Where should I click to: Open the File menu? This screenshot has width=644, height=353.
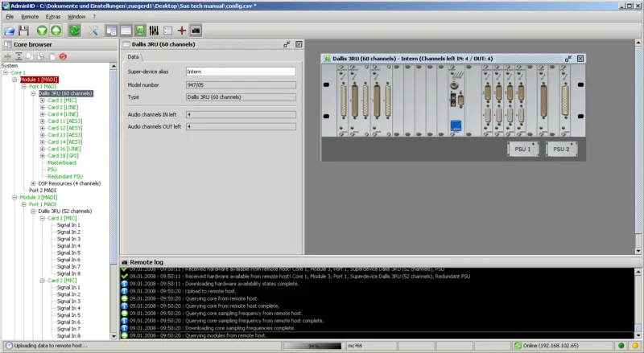[x=10, y=17]
